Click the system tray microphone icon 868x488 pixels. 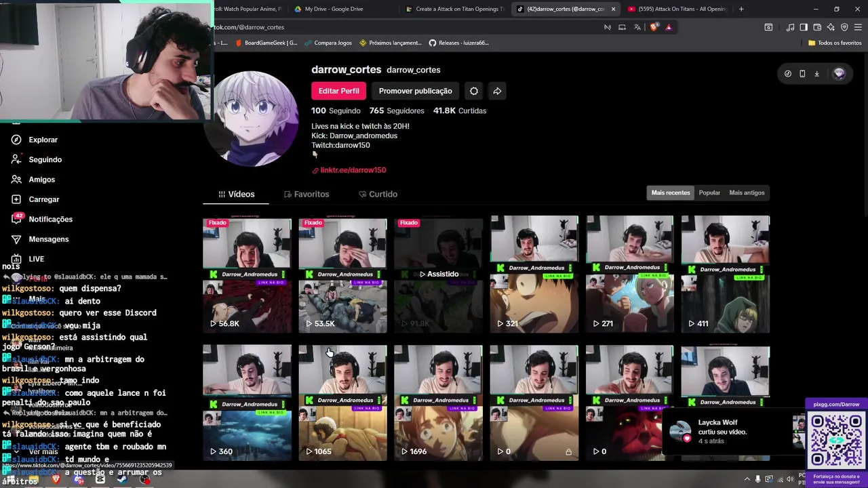tap(758, 479)
